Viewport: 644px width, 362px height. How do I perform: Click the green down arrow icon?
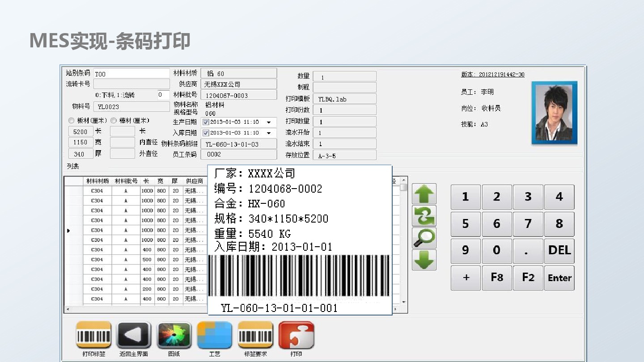coord(424,260)
